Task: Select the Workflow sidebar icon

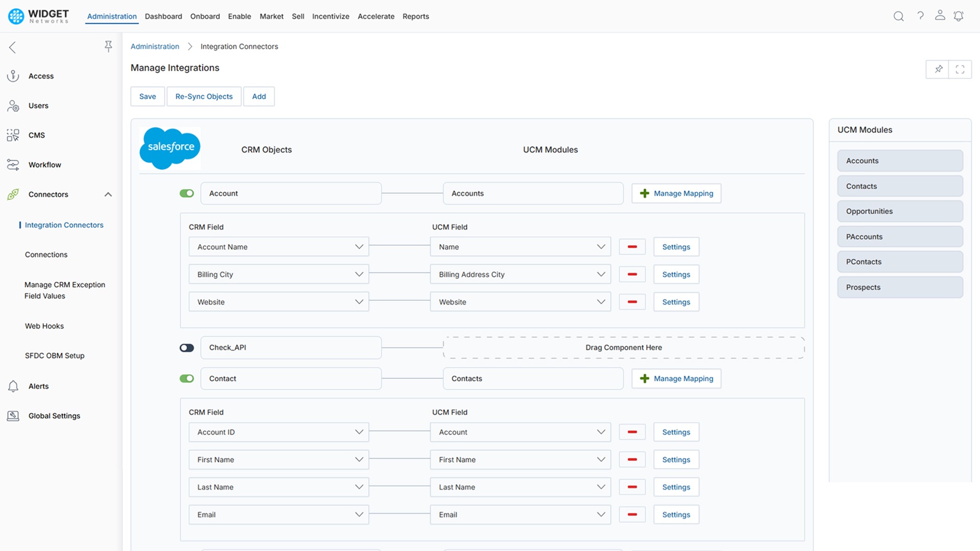Action: pos(13,164)
